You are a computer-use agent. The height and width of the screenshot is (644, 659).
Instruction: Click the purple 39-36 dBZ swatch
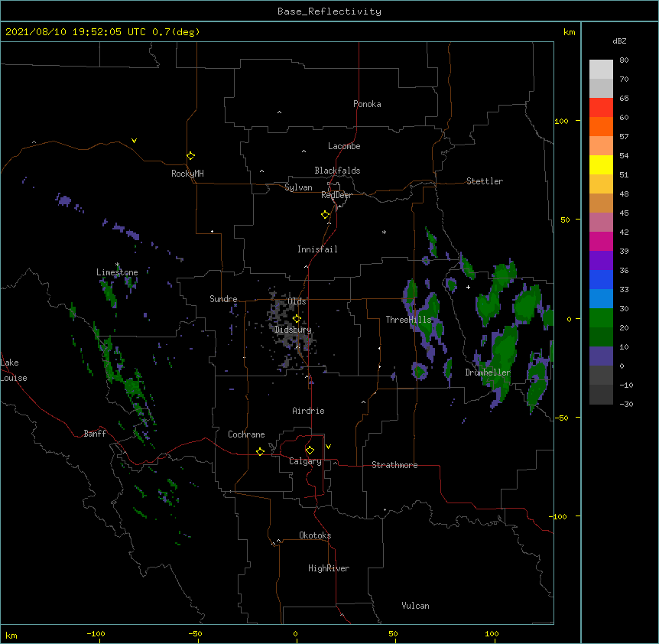click(x=601, y=261)
